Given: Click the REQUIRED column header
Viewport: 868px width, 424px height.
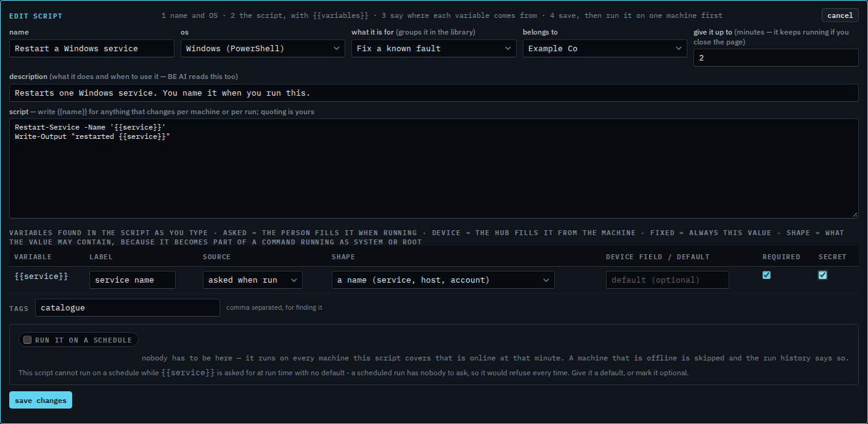Looking at the screenshot, I should pos(781,257).
